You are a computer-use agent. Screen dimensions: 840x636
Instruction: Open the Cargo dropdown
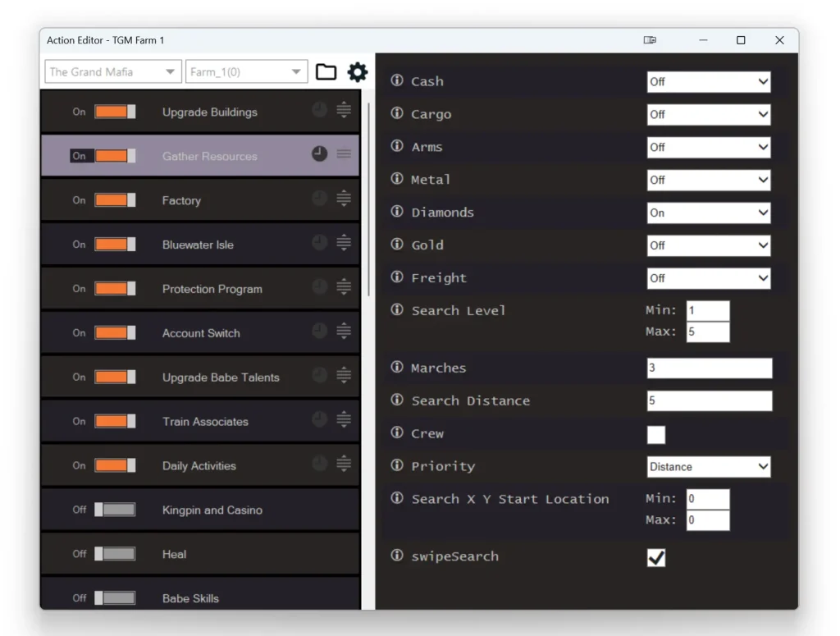pos(708,114)
